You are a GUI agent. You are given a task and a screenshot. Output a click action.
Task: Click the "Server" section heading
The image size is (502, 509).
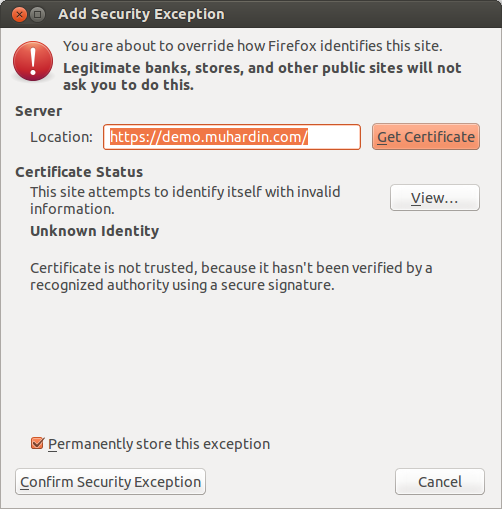39,111
